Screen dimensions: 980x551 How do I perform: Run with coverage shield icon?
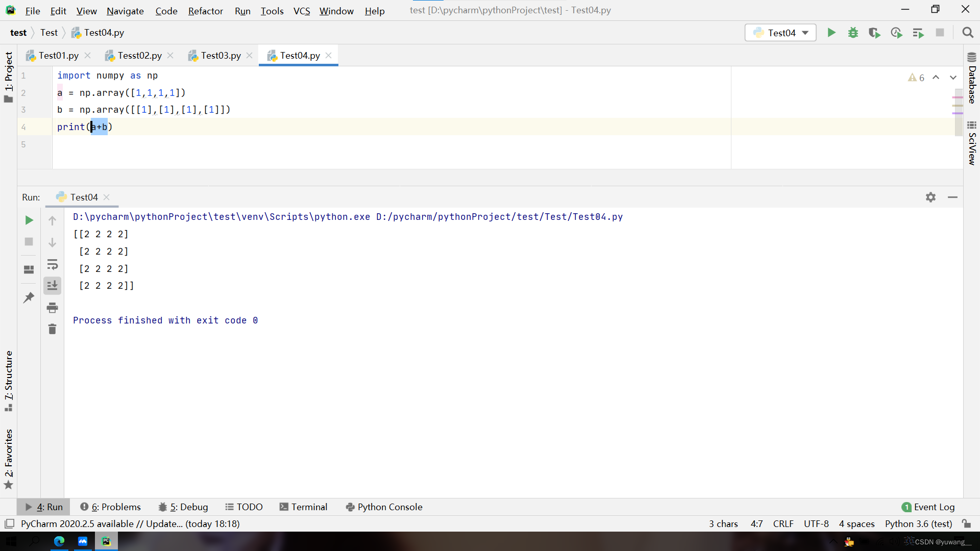tap(874, 33)
